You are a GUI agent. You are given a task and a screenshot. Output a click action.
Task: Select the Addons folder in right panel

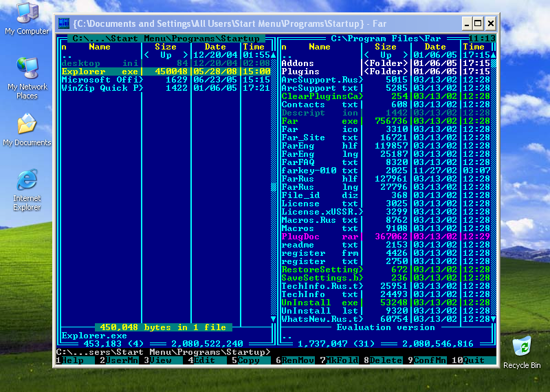[386, 63]
